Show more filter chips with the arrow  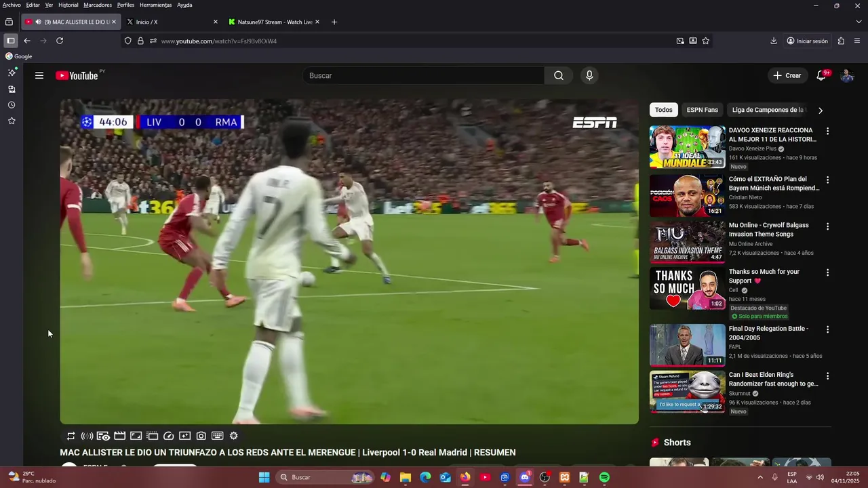click(x=821, y=110)
